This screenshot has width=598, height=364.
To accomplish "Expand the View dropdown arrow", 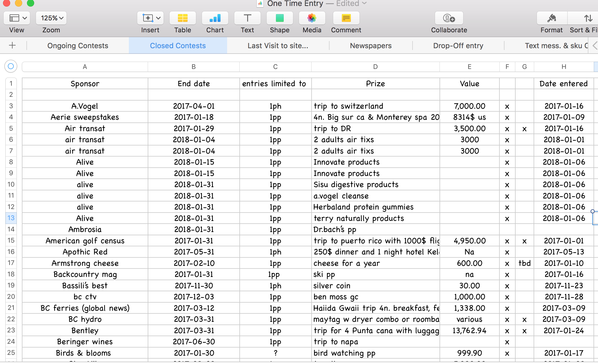I will pos(25,18).
